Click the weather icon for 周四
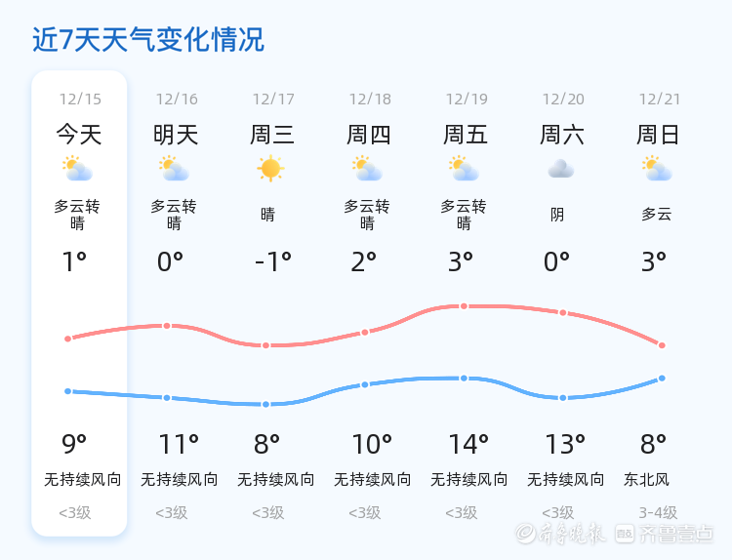This screenshot has width=732, height=560. click(x=368, y=169)
